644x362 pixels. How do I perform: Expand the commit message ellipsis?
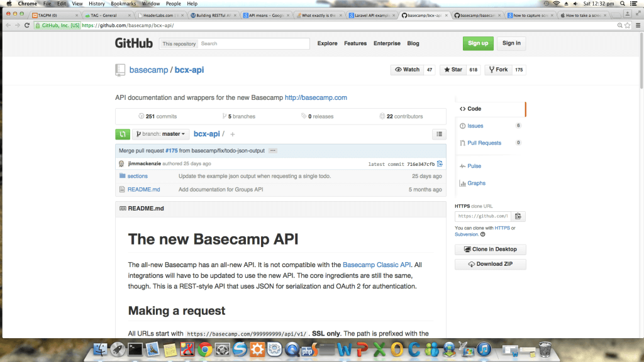[x=273, y=151]
